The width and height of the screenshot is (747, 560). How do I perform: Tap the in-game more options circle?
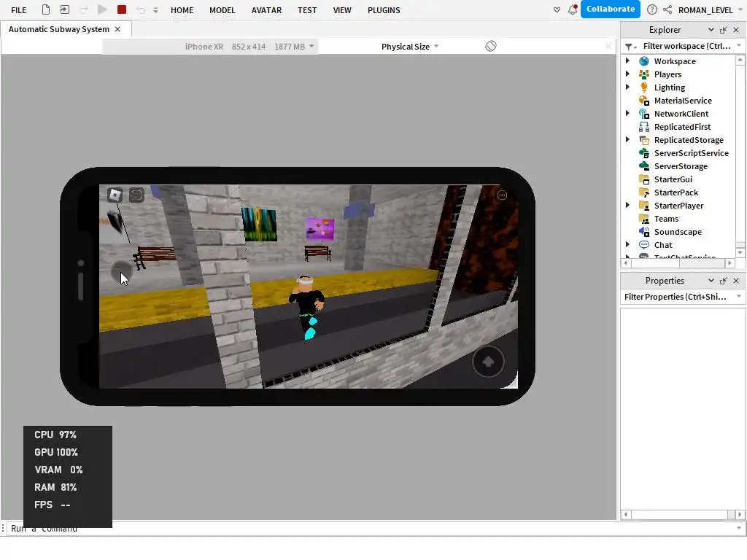502,195
